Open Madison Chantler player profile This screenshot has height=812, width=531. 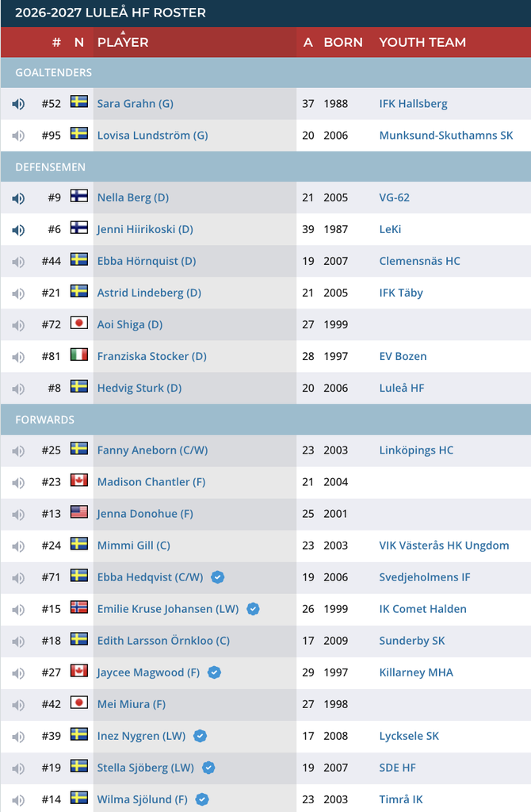point(151,482)
